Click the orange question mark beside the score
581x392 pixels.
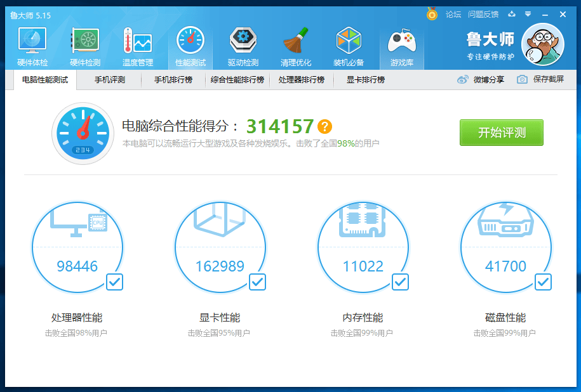[x=324, y=127]
